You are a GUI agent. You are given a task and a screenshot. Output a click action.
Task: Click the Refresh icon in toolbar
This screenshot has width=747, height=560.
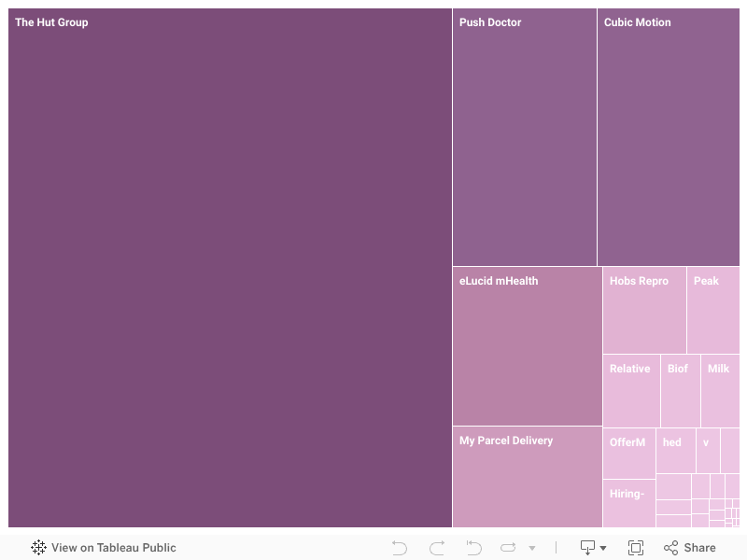[x=508, y=548]
